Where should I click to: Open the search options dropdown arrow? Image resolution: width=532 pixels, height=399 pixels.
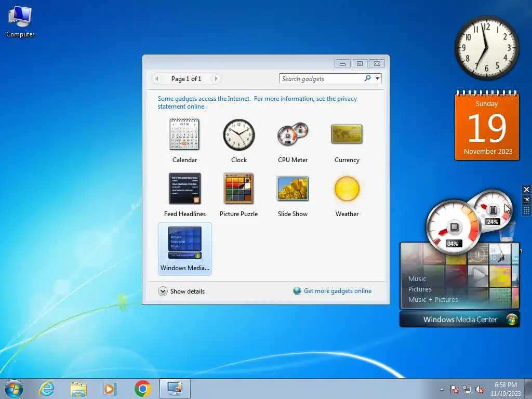(x=377, y=78)
